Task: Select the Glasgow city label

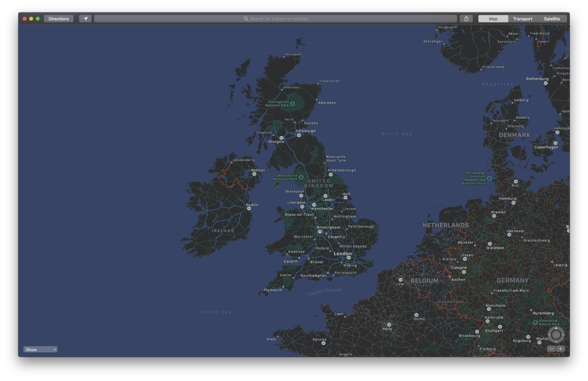Action: tap(276, 142)
